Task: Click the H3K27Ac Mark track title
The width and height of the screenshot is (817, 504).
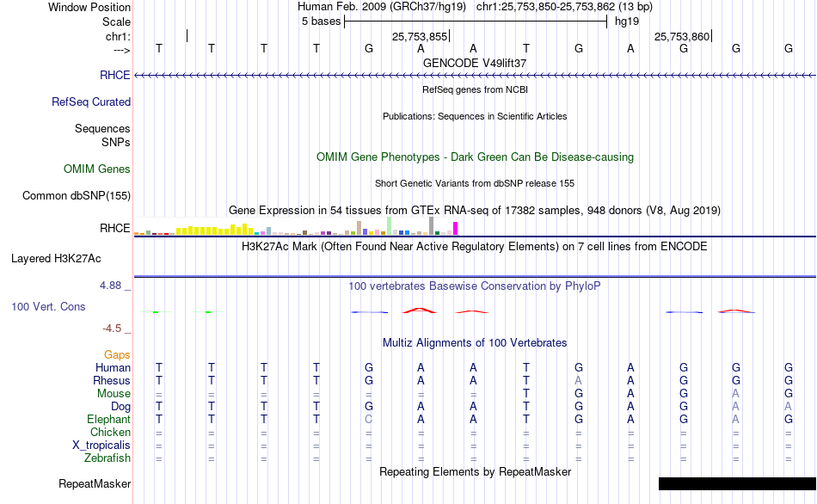Action: [x=475, y=247]
